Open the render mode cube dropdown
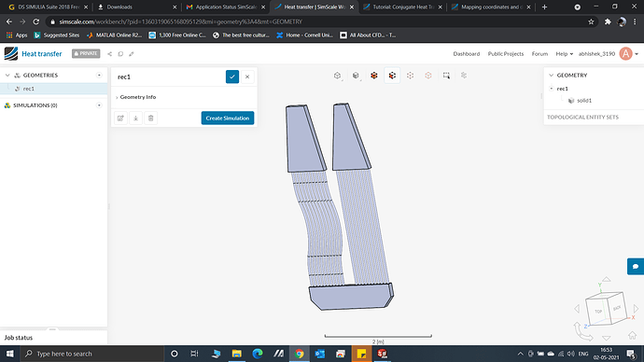The image size is (644, 362). point(356,76)
